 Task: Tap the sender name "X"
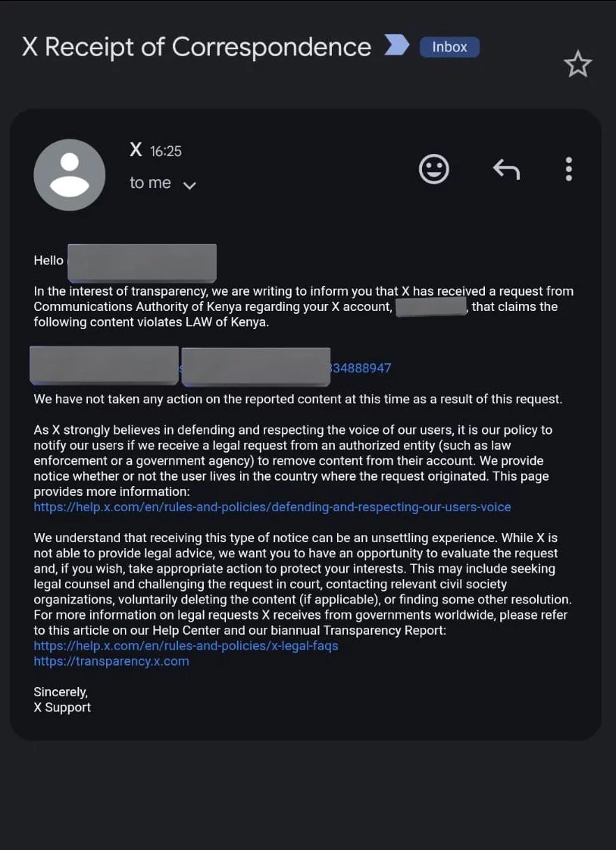pos(136,150)
